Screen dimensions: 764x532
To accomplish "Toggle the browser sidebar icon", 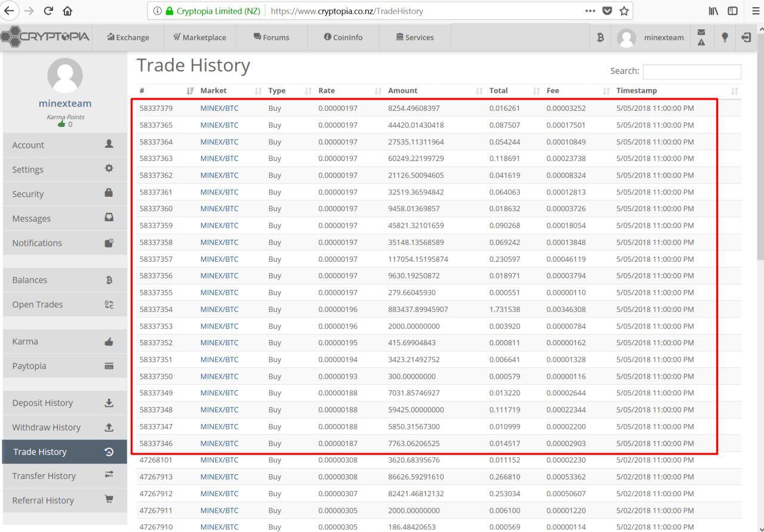I will (x=732, y=11).
